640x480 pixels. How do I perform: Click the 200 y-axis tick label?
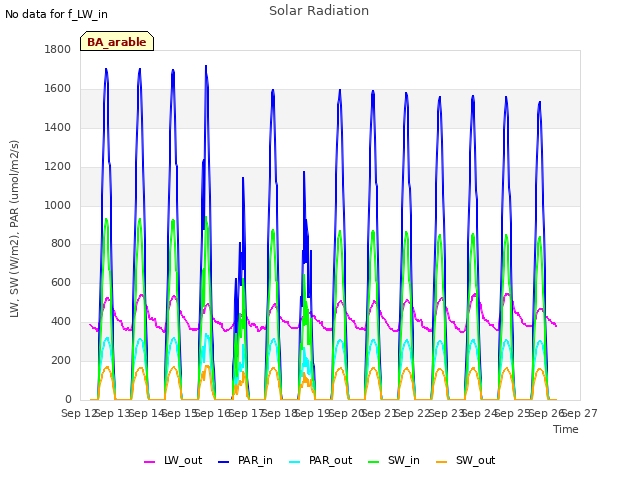[61, 360]
